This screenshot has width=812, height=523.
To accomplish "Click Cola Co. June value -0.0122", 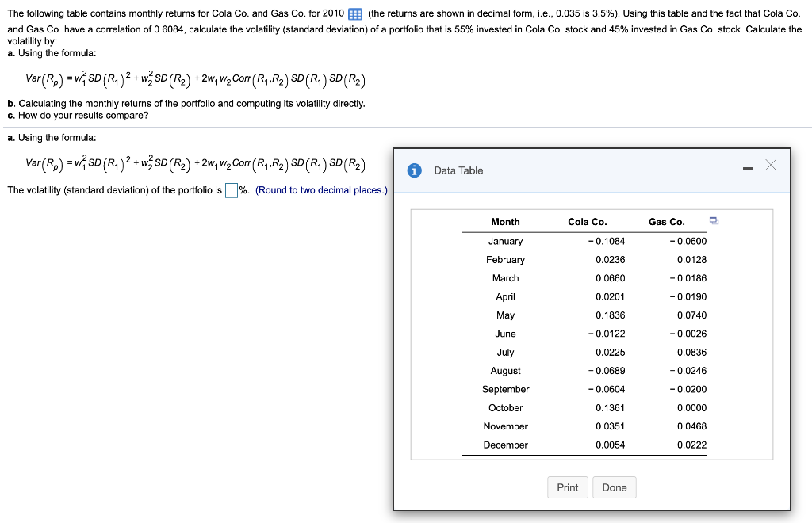I will coord(607,334).
